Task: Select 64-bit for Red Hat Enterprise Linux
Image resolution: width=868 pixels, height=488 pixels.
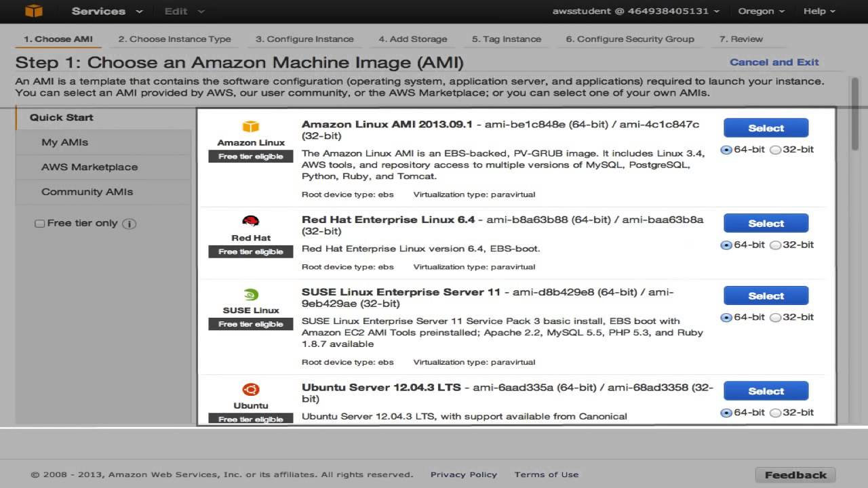Action: (726, 245)
